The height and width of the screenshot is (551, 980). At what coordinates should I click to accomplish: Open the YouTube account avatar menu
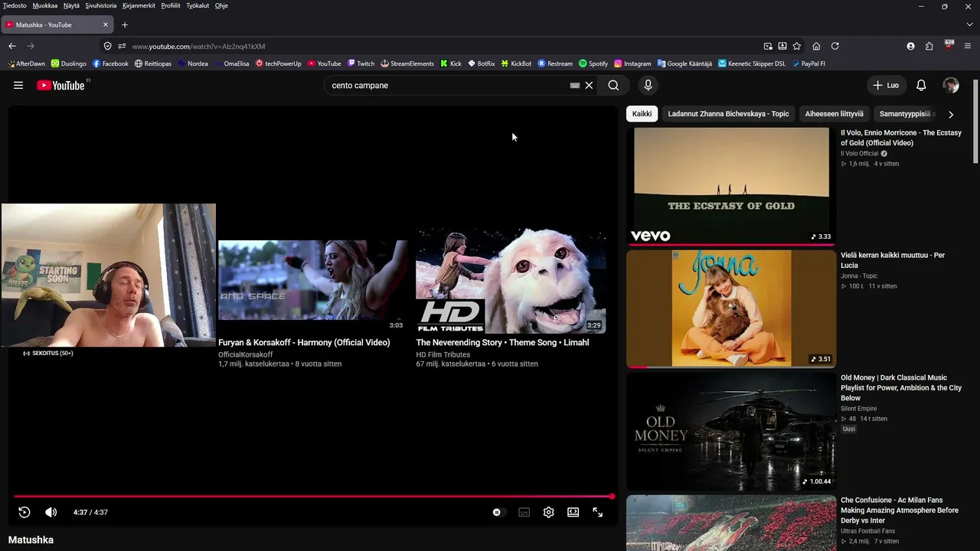(x=951, y=86)
